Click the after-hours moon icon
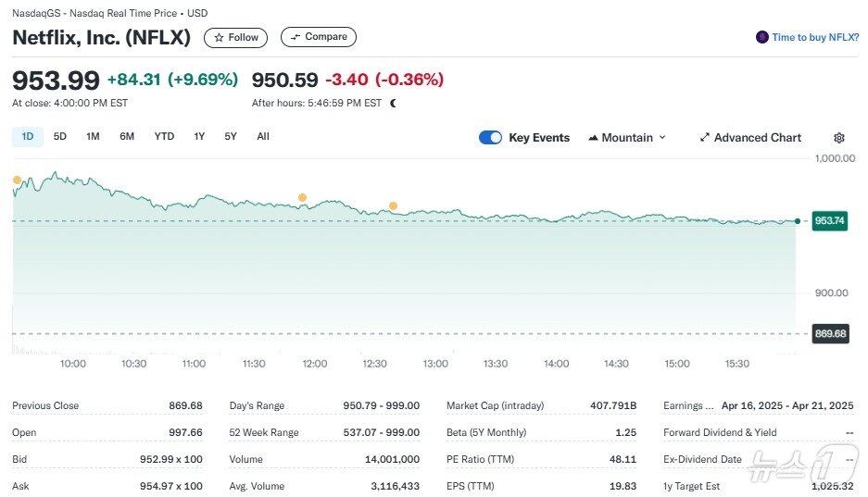 click(394, 104)
